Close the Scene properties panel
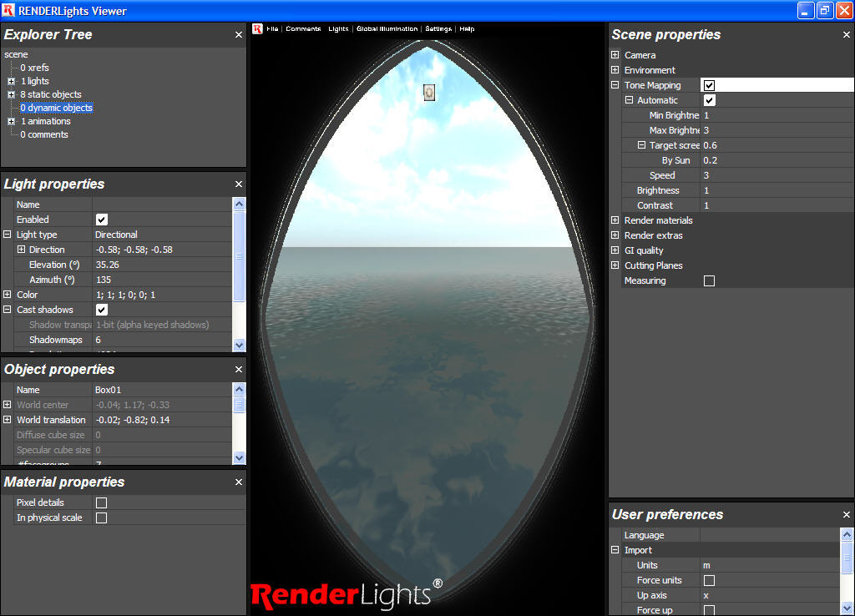Viewport: 855px width, 616px height. pyautogui.click(x=847, y=35)
